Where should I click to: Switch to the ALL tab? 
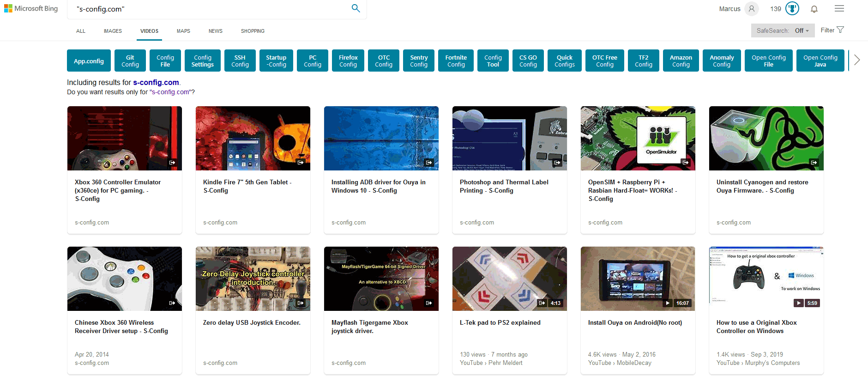pyautogui.click(x=81, y=31)
